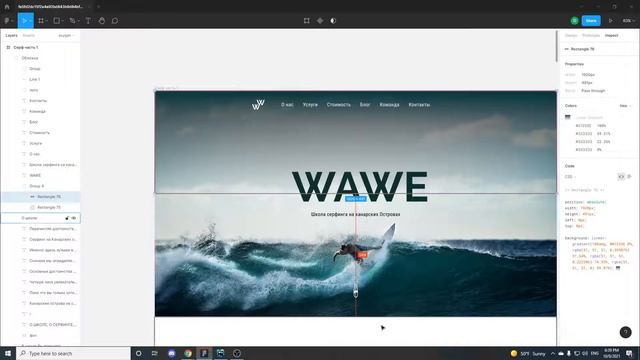The width and height of the screenshot is (640, 360).
Task: Open the CSS code language dropdown
Action: click(570, 177)
